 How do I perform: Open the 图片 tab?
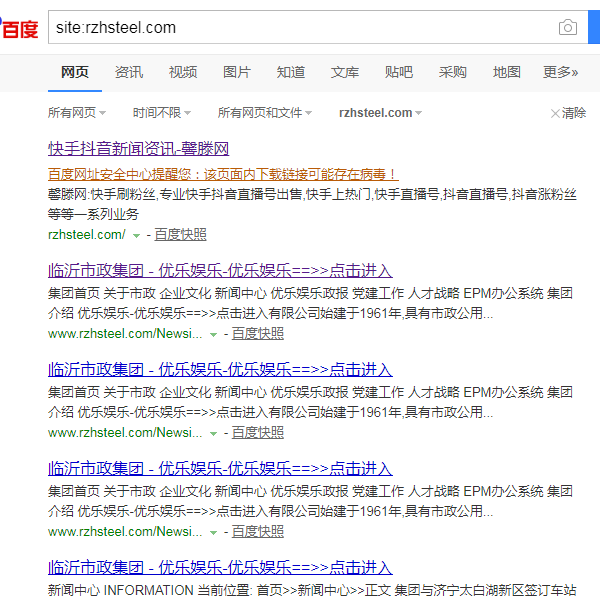(237, 72)
